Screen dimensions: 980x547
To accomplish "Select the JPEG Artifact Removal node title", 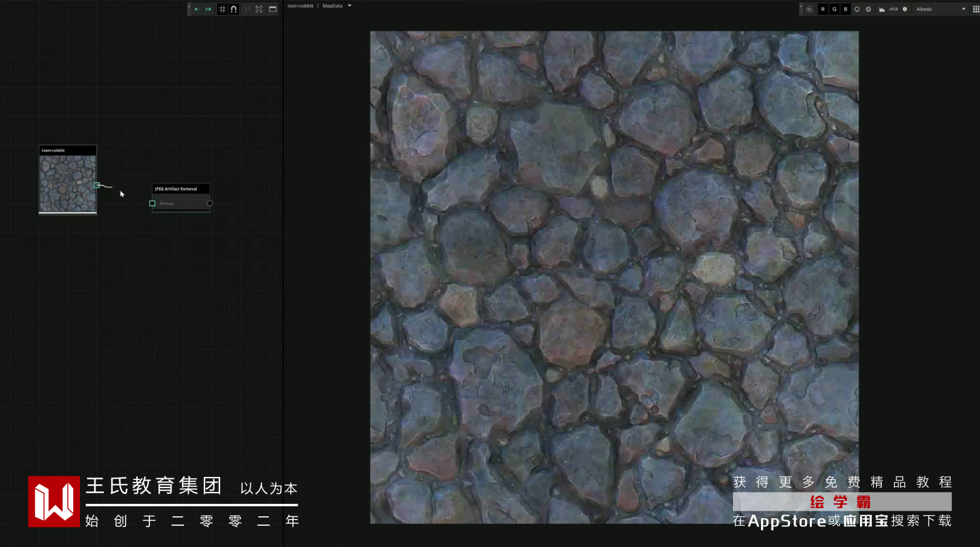I will click(181, 188).
